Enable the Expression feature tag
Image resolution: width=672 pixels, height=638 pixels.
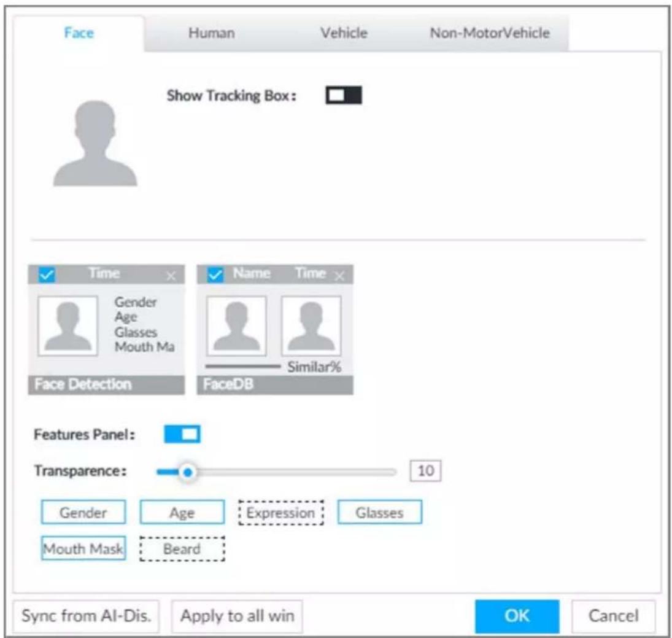pyautogui.click(x=280, y=512)
